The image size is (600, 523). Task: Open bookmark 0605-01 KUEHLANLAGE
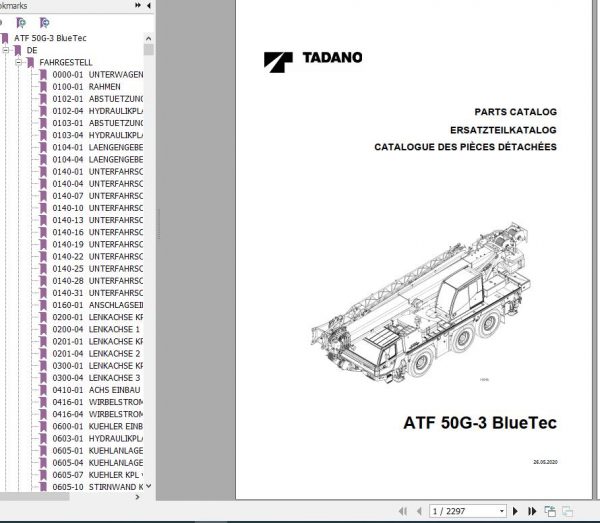coord(98,451)
